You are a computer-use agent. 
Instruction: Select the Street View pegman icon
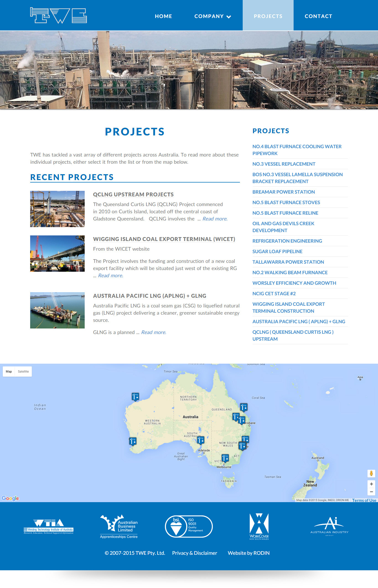tap(371, 474)
